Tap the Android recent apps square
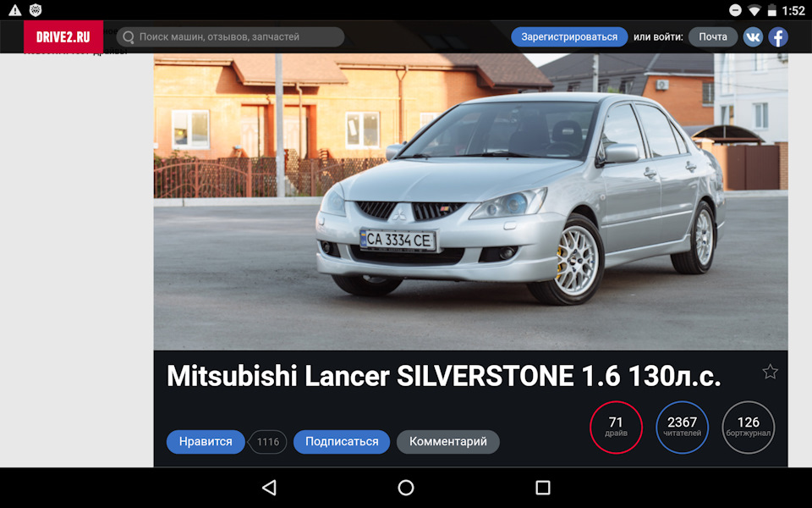The image size is (812, 508). (x=543, y=488)
